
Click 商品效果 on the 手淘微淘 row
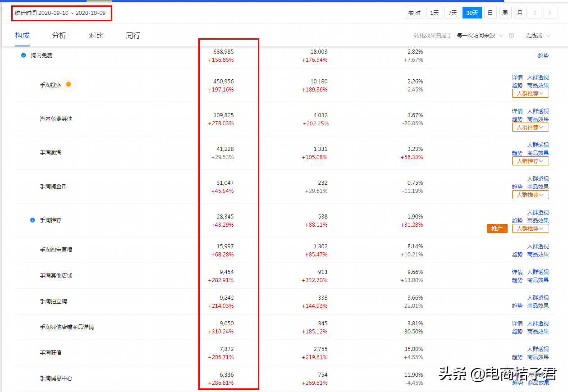point(538,153)
